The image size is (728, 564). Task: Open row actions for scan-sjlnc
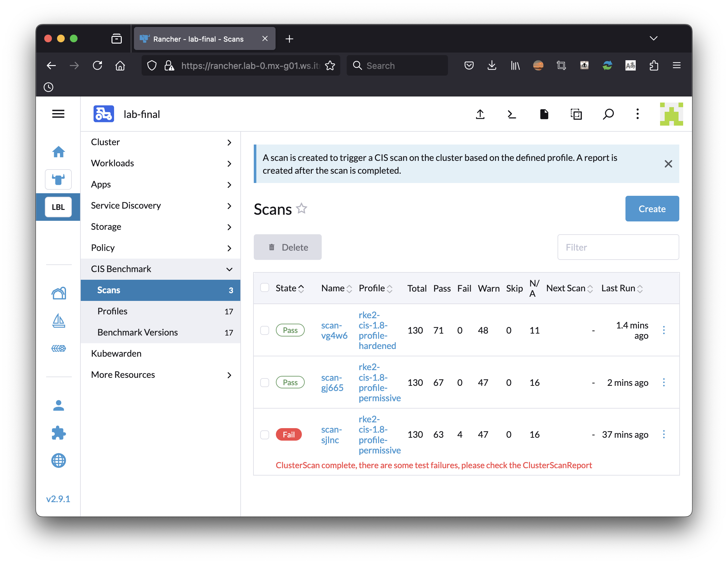[664, 434]
